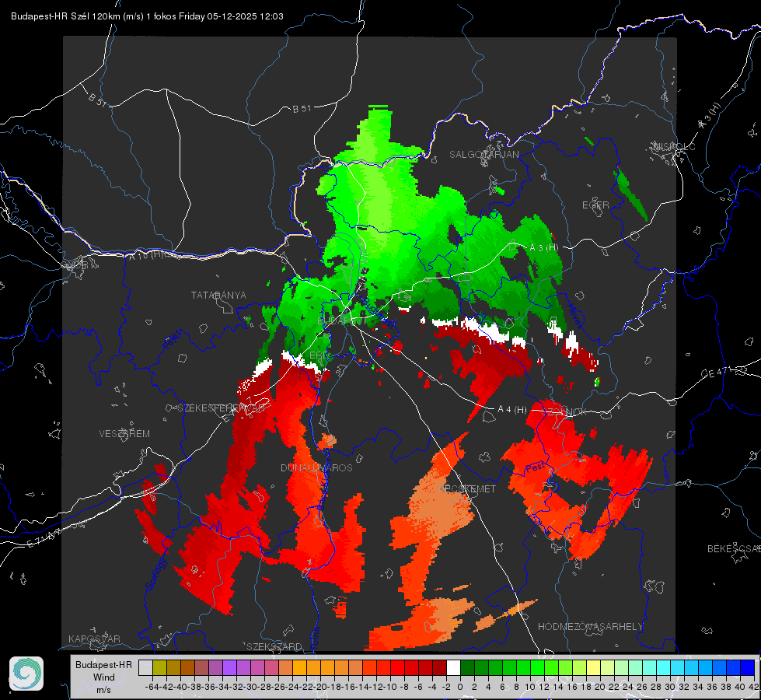
Task: Choose the dark red swatch between -4 and -2
Action: coord(439,667)
